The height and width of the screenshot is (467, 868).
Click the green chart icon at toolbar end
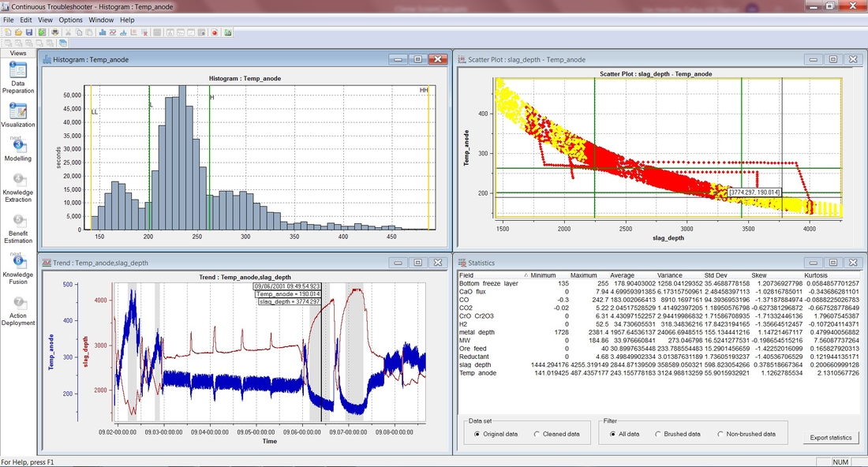[227, 32]
